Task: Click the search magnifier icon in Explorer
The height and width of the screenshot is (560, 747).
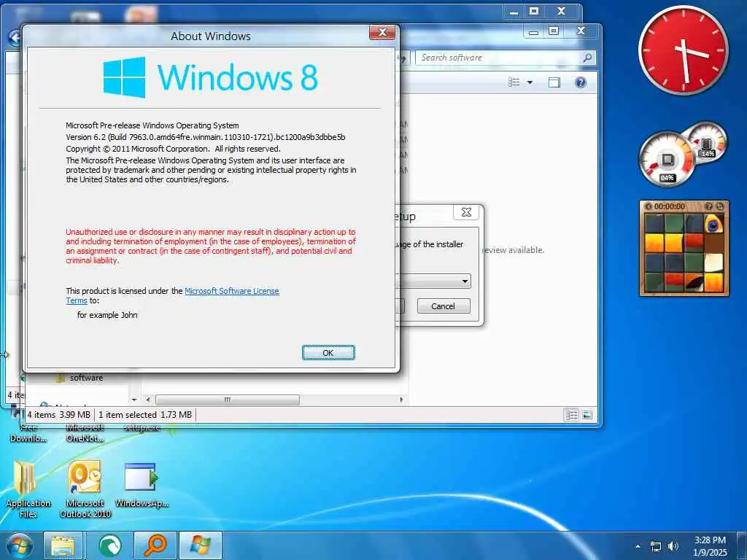Action: [588, 58]
